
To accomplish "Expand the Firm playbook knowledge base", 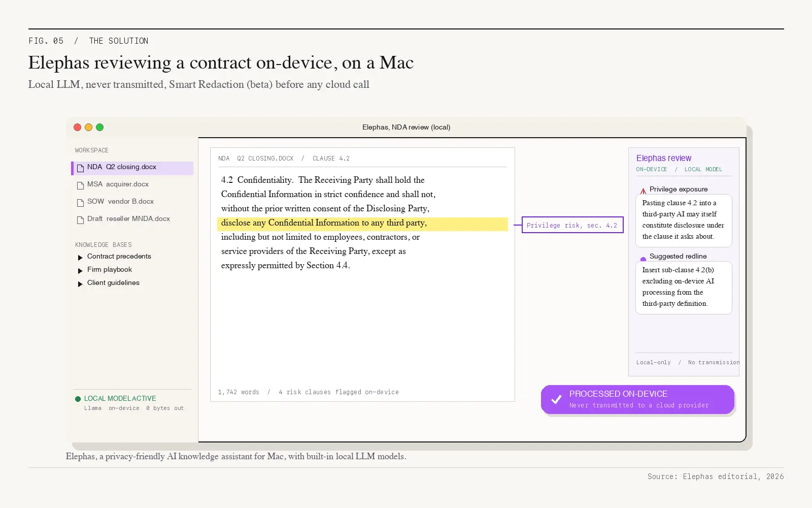I will point(80,271).
